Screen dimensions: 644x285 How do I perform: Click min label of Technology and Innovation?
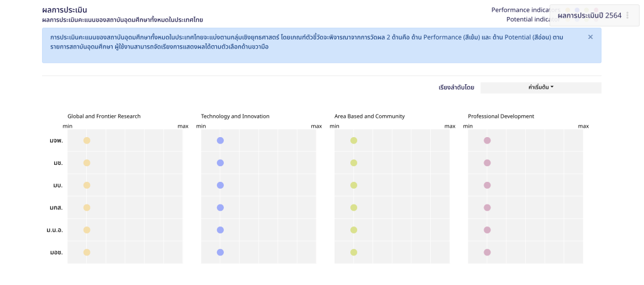click(201, 126)
